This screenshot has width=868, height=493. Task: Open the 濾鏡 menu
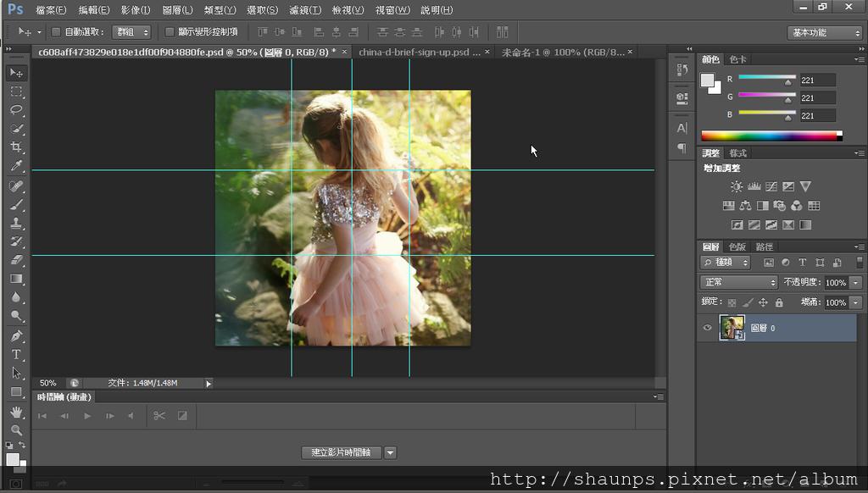pos(304,10)
